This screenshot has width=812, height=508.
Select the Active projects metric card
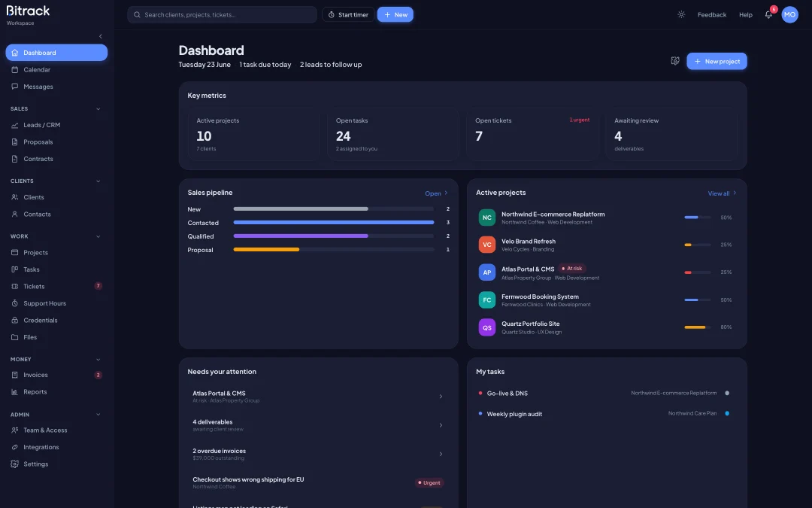[x=254, y=135]
